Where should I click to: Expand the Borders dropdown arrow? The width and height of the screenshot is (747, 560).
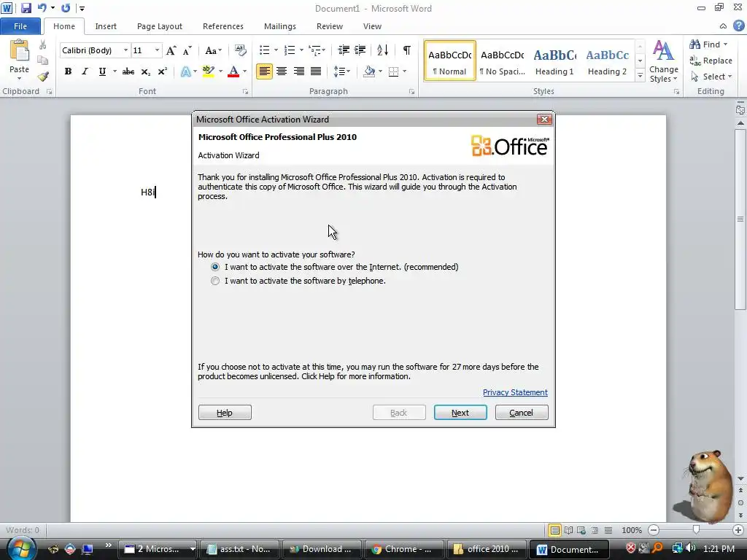404,71
